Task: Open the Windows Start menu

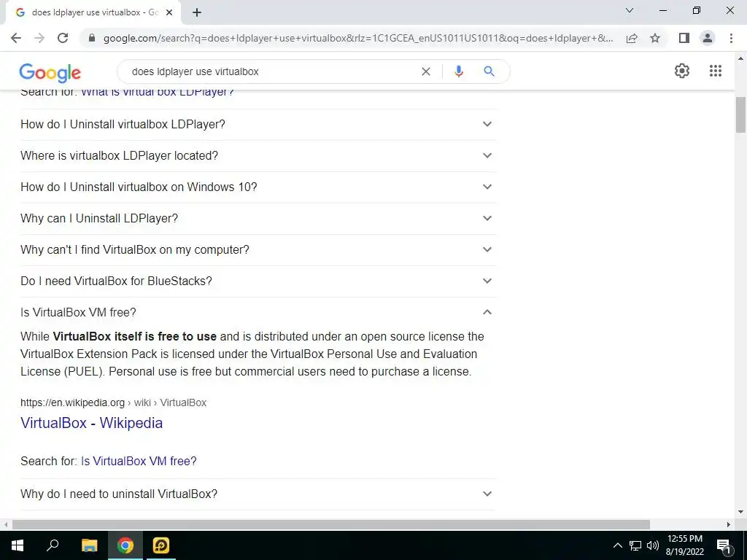Action: tap(18, 545)
